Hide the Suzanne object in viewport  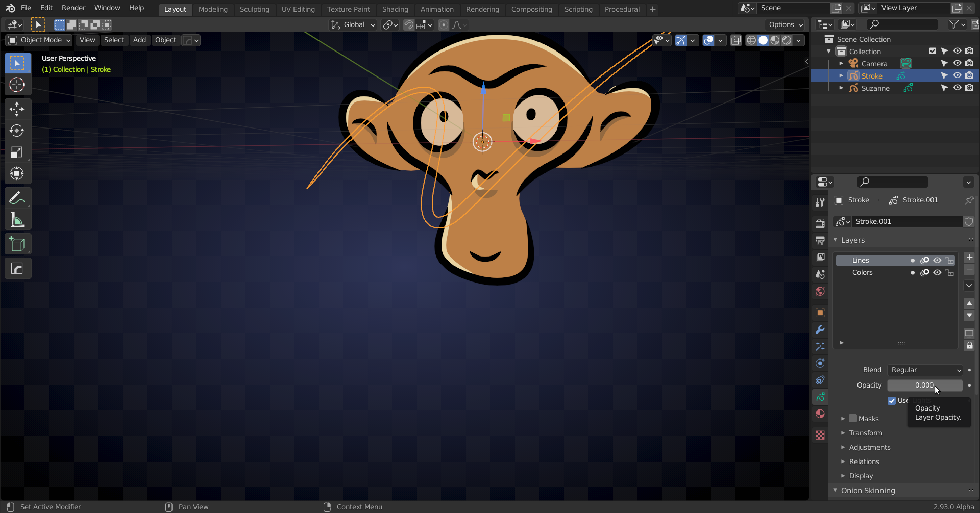click(957, 88)
